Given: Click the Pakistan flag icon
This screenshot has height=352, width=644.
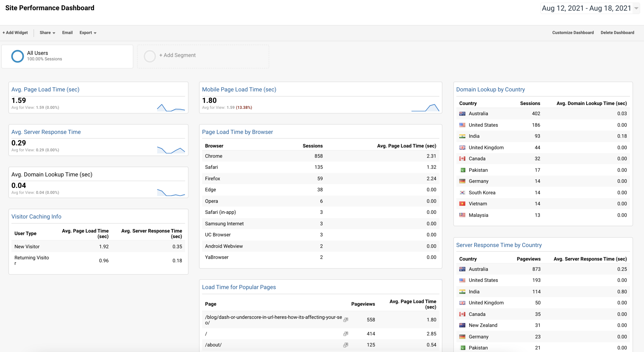Looking at the screenshot, I should click(463, 170).
